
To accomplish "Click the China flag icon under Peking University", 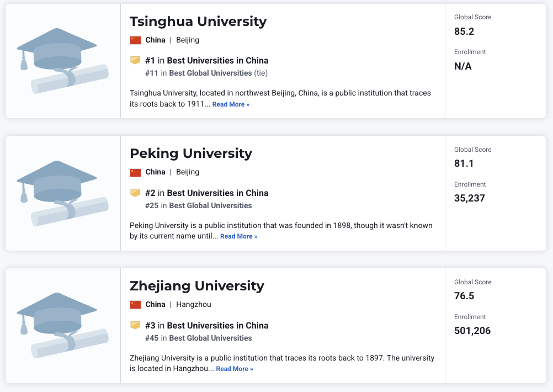I will pyautogui.click(x=135, y=172).
